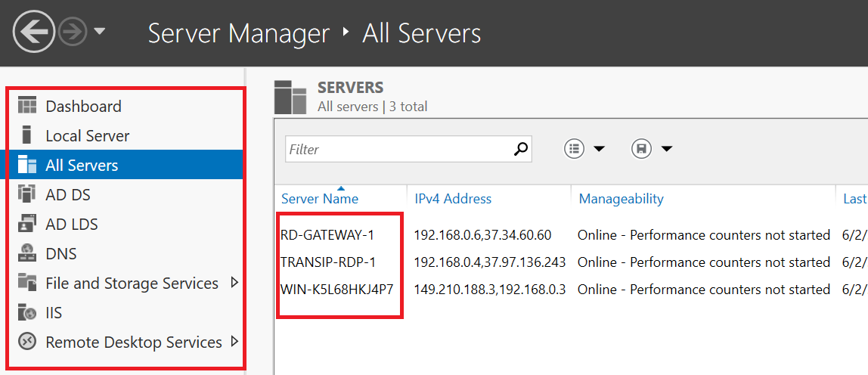868x375 pixels.
Task: Open the save query dropdown arrow
Action: point(667,149)
